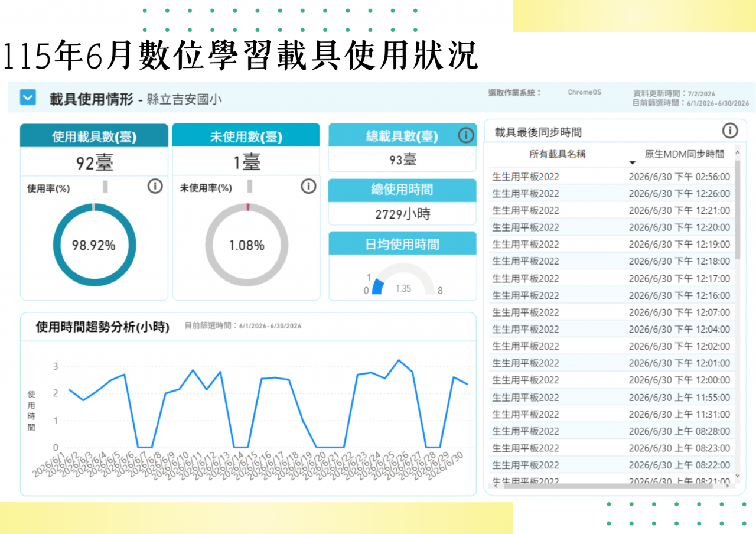Click the 縣立吉安國小 school name

coord(184,100)
